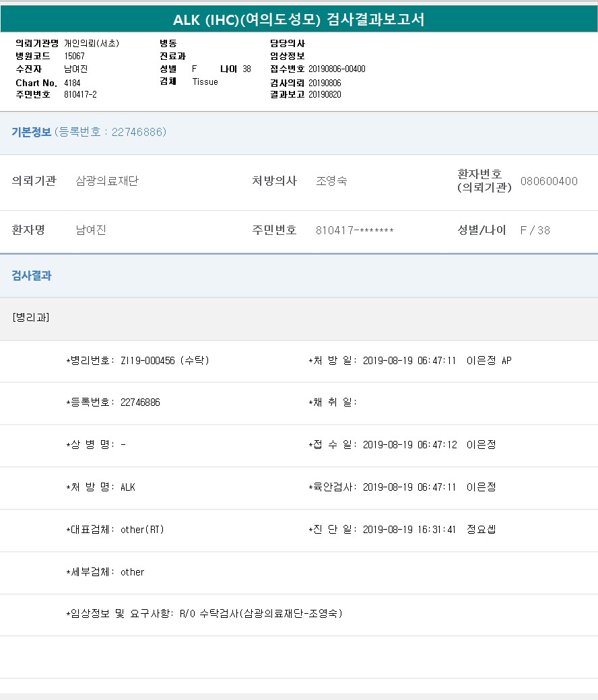
Task: Click the ALK (IHC) 검사결과보고서 title banner
Action: (x=298, y=20)
